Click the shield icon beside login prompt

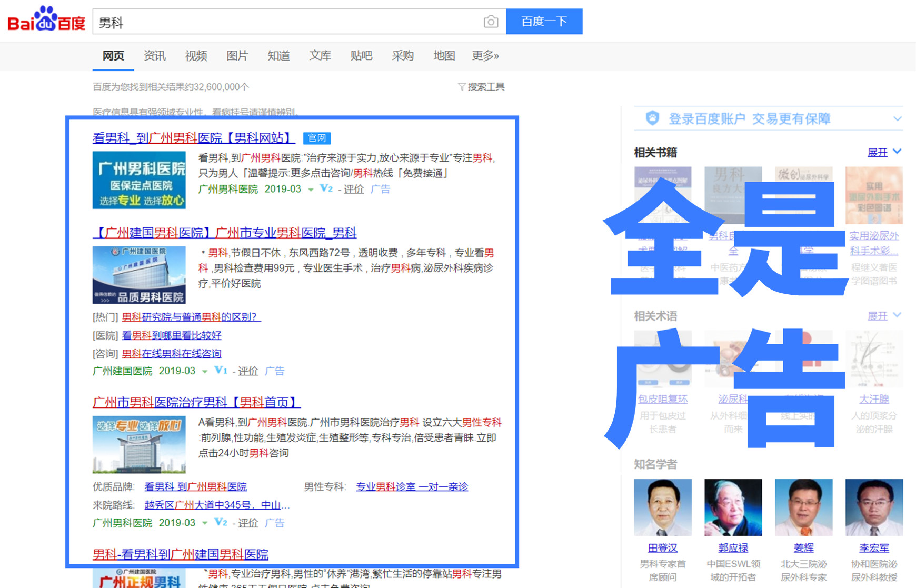click(x=652, y=118)
